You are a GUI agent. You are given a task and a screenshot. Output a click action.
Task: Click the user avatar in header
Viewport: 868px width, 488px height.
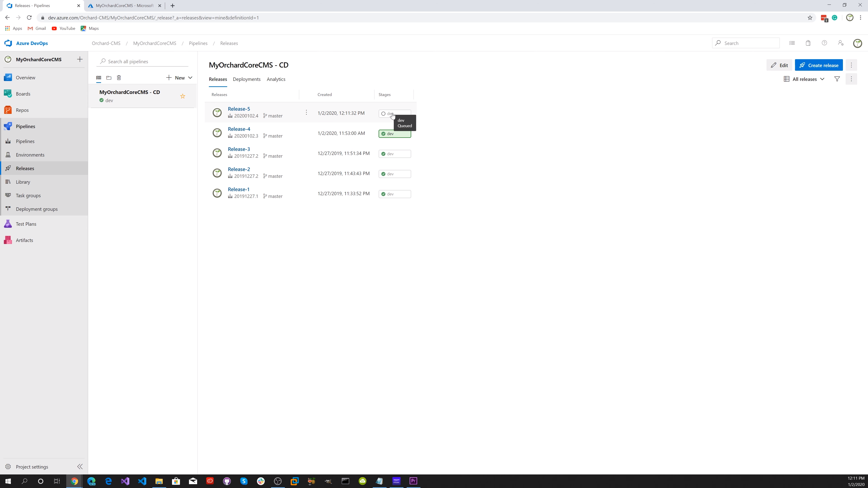pyautogui.click(x=858, y=43)
